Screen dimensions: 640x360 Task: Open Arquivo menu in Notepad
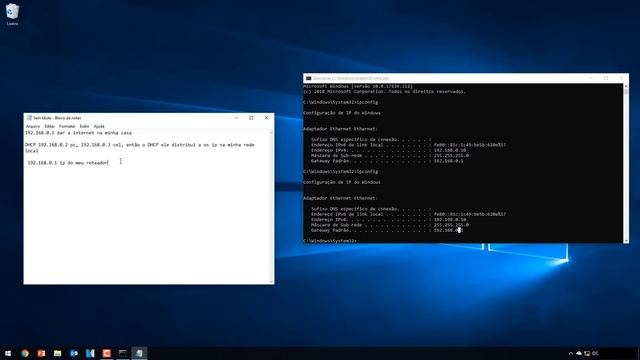tap(33, 126)
